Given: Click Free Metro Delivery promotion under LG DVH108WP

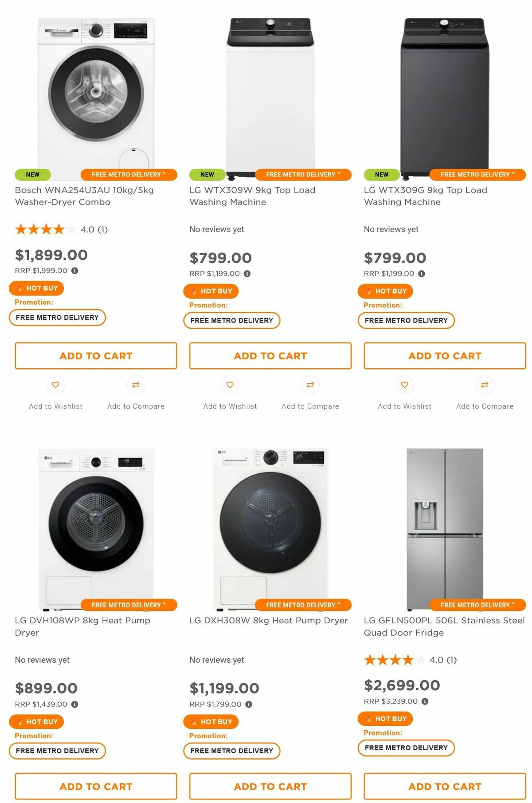Looking at the screenshot, I should coord(57,751).
